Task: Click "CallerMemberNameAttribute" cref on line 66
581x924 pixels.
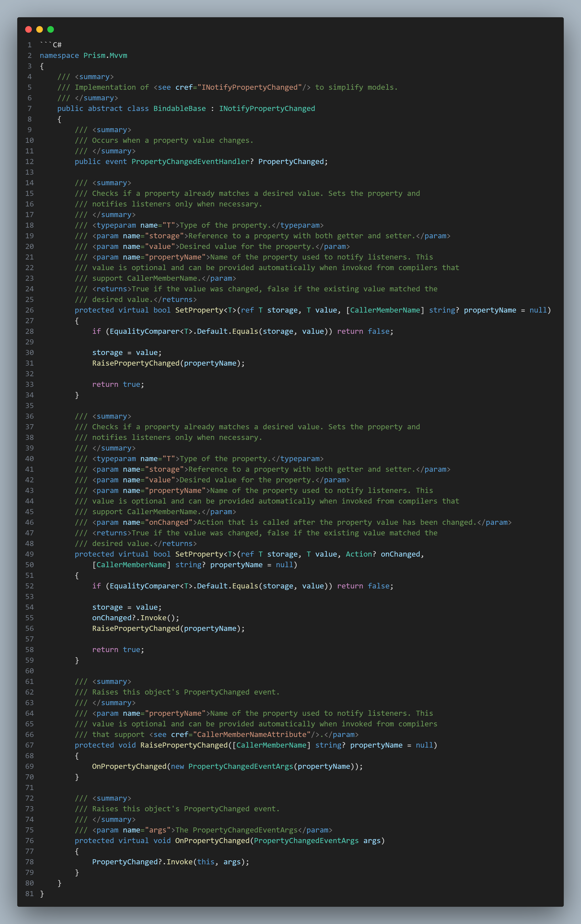Action: tap(252, 734)
